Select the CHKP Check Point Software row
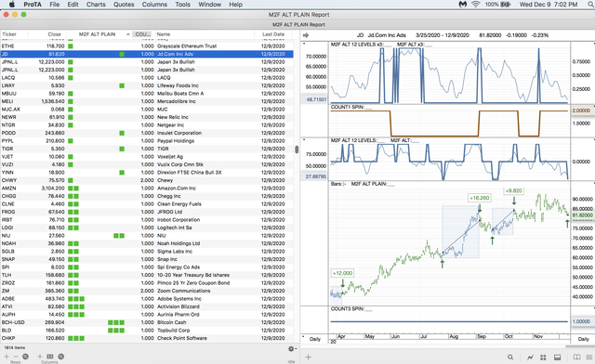Image resolution: width=595 pixels, height=364 pixels. click(x=147, y=338)
